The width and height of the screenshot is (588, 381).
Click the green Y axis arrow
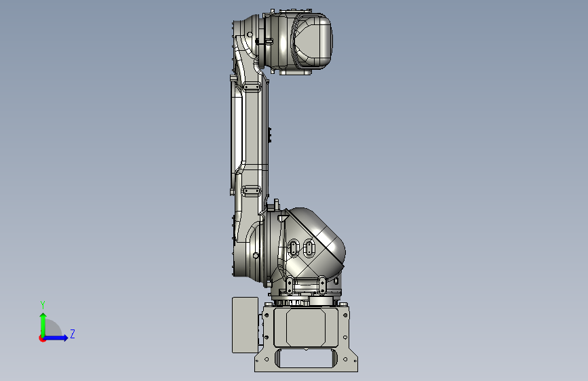pos(43,324)
